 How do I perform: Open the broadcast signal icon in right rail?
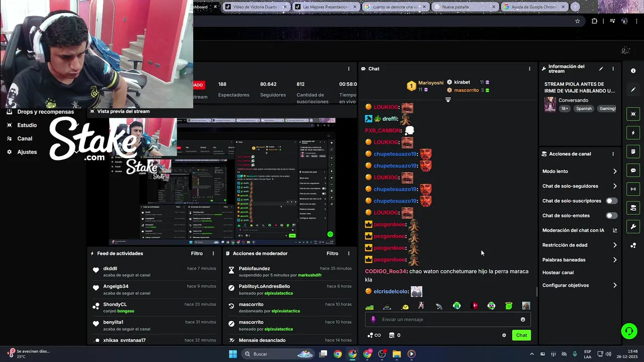click(x=633, y=189)
